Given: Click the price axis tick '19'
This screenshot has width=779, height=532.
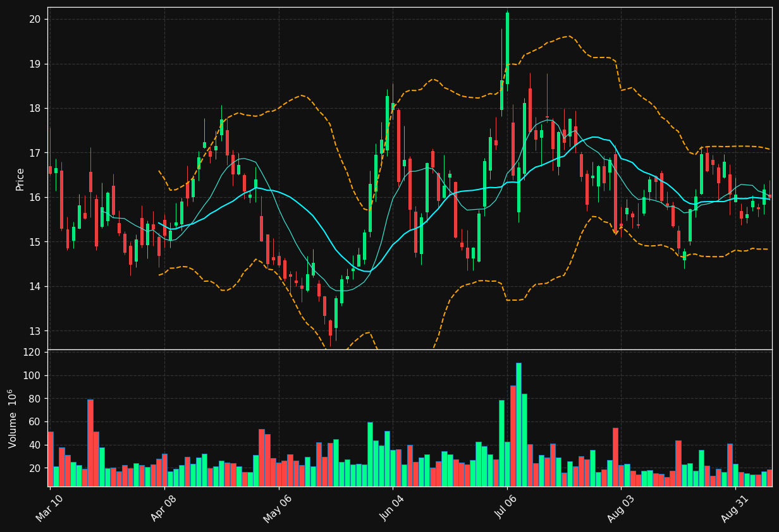Looking at the screenshot, I should pyautogui.click(x=35, y=64).
